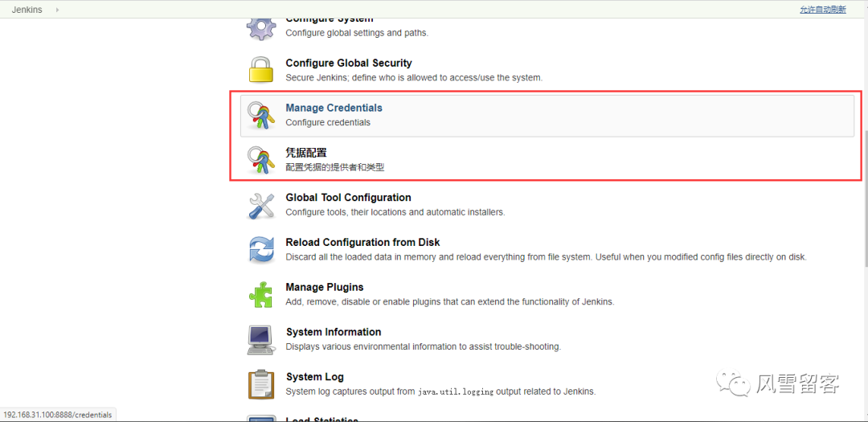
Task: Open the Configure Global Security link
Action: pyautogui.click(x=349, y=64)
